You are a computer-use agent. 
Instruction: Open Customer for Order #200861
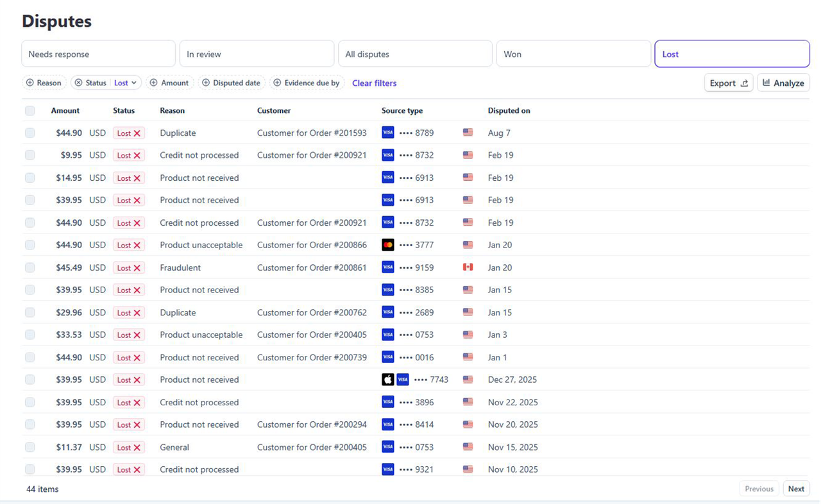point(312,267)
